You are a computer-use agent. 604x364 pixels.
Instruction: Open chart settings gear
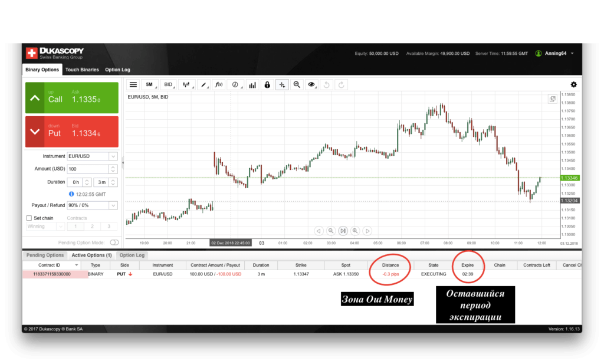[573, 85]
